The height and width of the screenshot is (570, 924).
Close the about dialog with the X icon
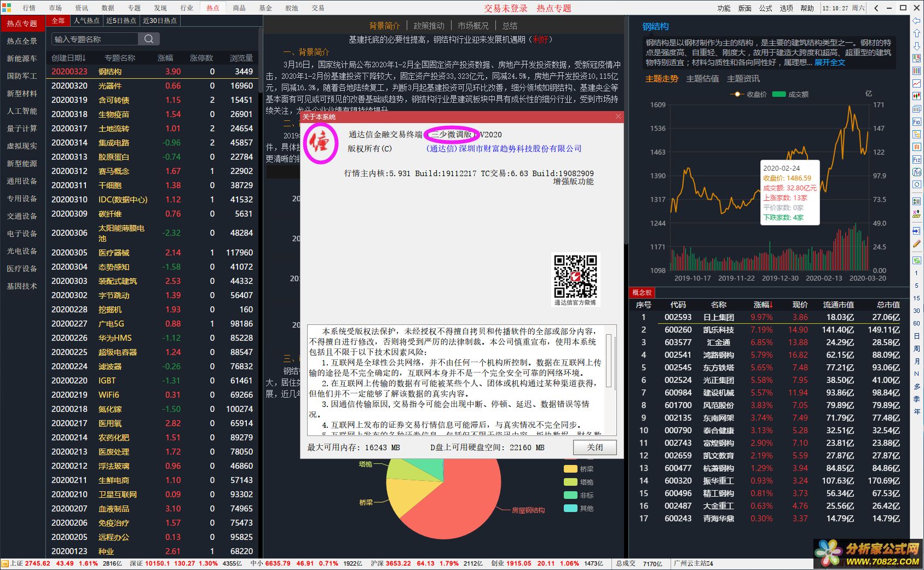click(x=618, y=117)
